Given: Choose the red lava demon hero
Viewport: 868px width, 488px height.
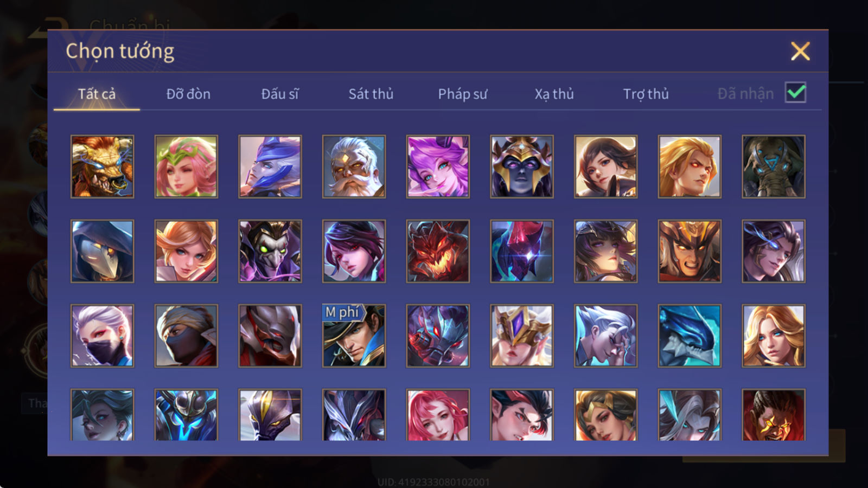Looking at the screenshot, I should click(x=438, y=251).
